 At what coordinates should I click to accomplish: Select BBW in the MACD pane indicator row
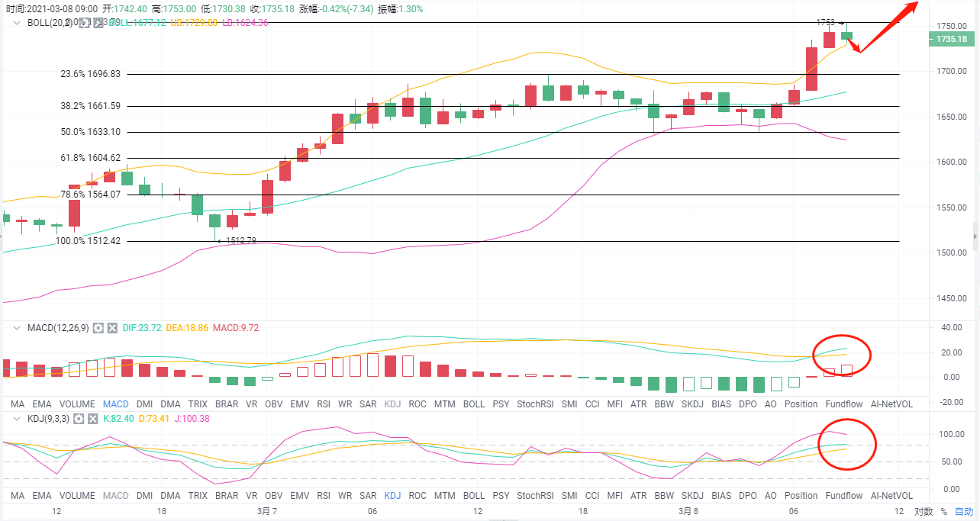665,404
